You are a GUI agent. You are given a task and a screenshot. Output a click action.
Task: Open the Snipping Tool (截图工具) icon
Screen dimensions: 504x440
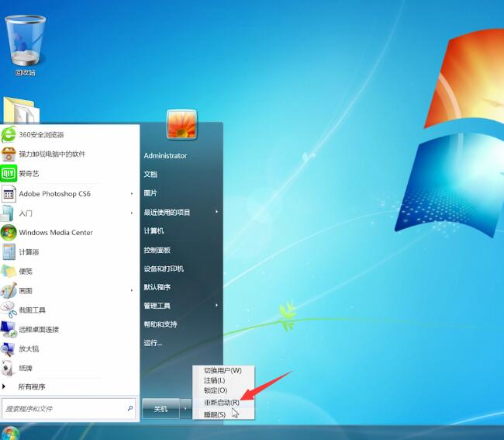[9, 310]
